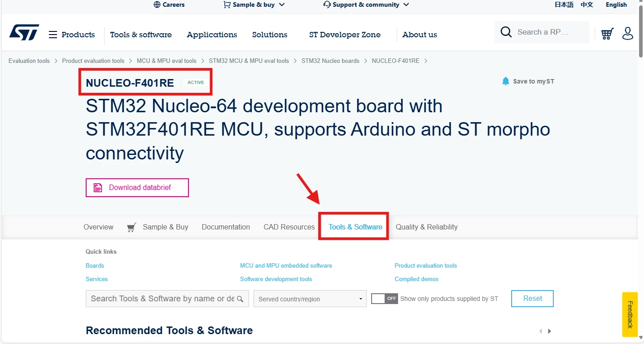Open Tools & software main menu
Viewport: 644px width, 344px height.
[141, 35]
